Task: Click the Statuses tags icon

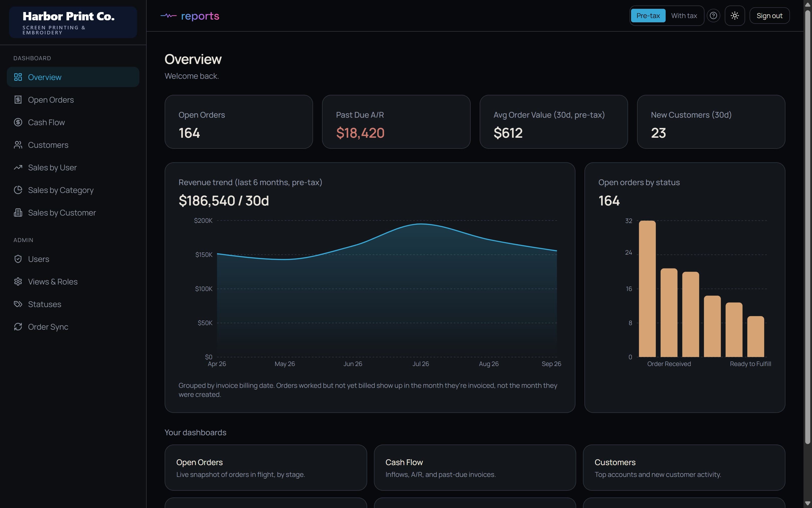Action: pos(18,304)
